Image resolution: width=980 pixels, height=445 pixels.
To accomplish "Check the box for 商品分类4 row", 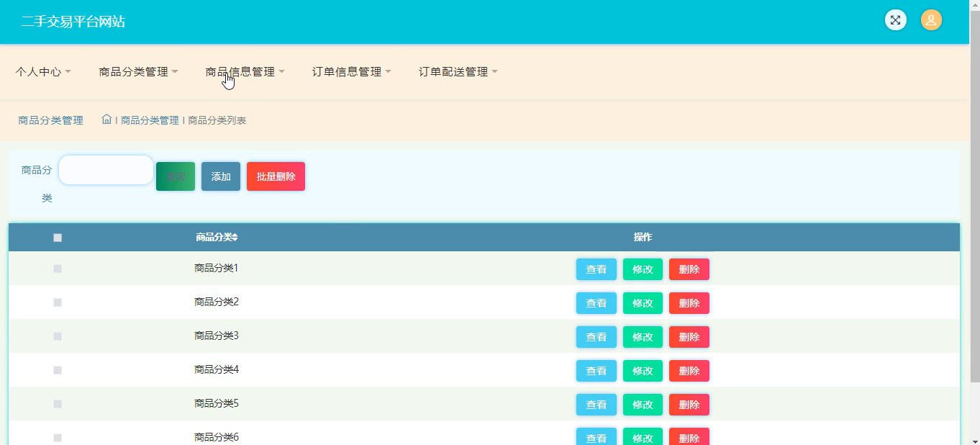I will pyautogui.click(x=58, y=370).
